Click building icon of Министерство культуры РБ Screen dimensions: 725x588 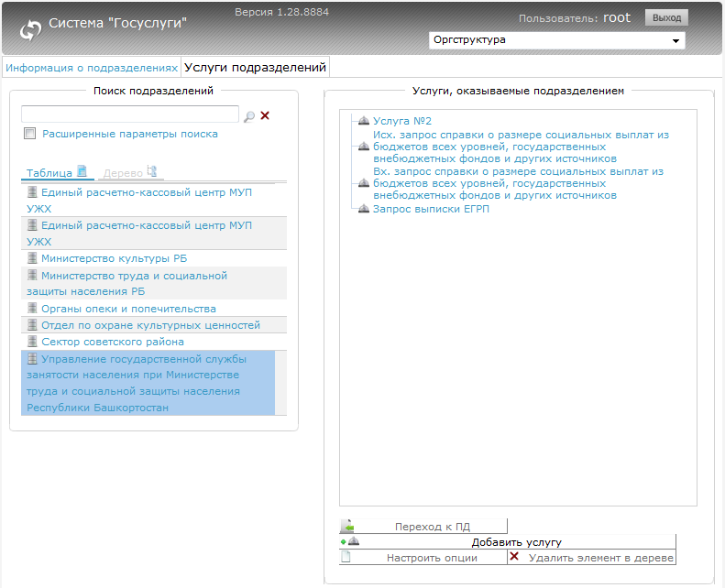[32, 257]
